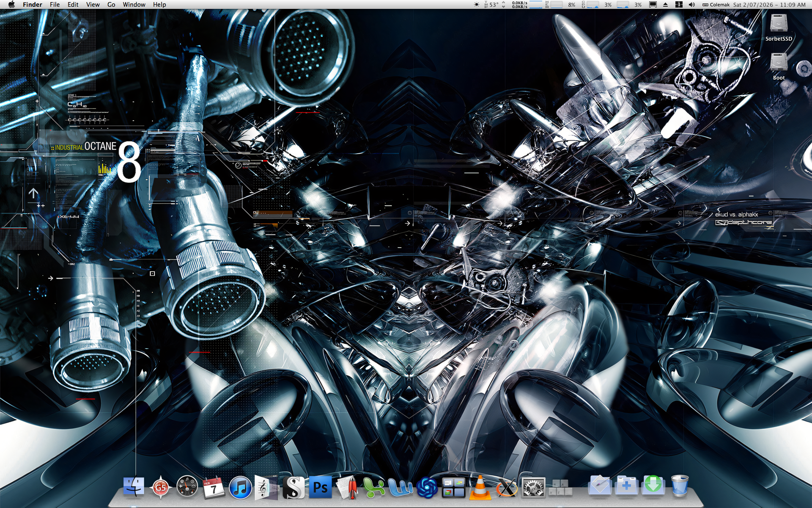Open the File menu

55,5
